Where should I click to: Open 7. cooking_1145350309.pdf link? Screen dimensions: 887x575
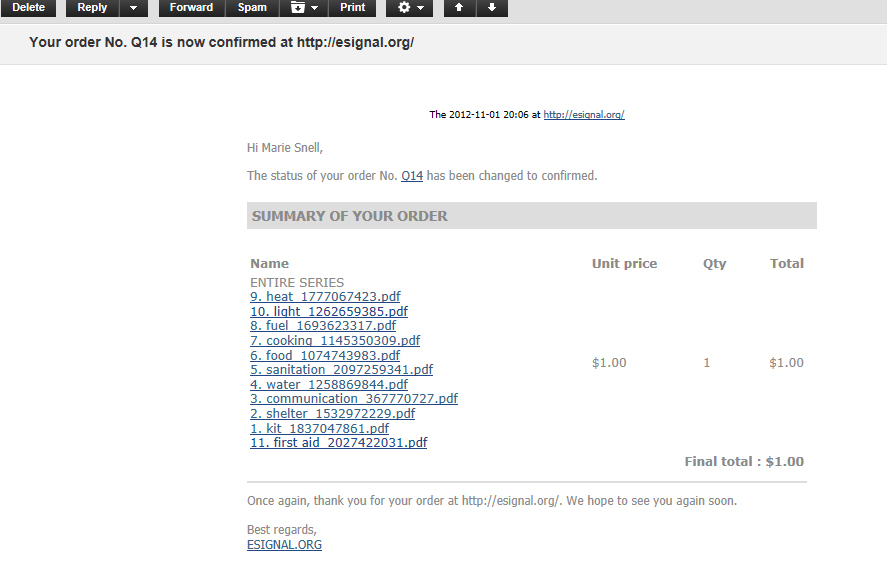click(x=335, y=341)
